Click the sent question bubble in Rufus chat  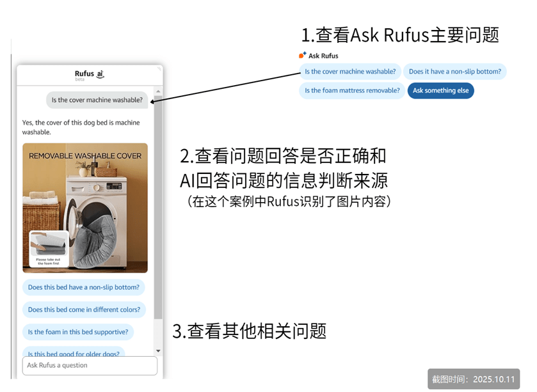tap(97, 100)
